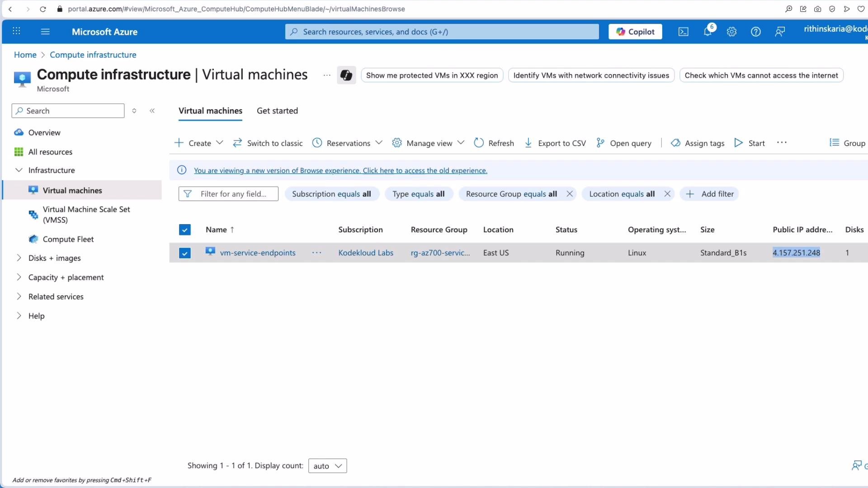Screen dimensions: 868x488
Task: Open the rg-az700-servic... resource group link
Action: tap(440, 253)
